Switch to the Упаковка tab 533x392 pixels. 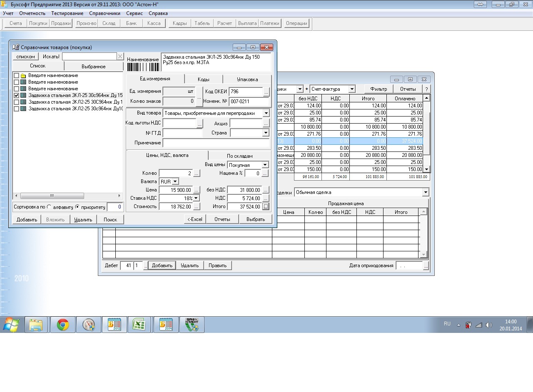pos(247,79)
